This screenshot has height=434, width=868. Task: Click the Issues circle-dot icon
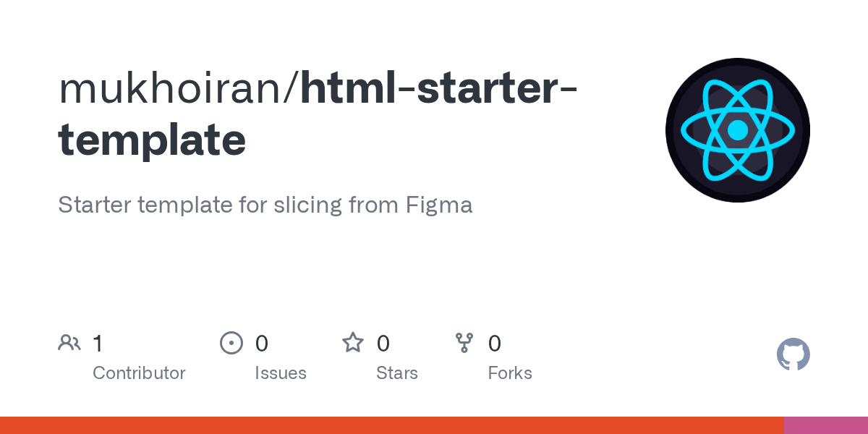pos(231,343)
